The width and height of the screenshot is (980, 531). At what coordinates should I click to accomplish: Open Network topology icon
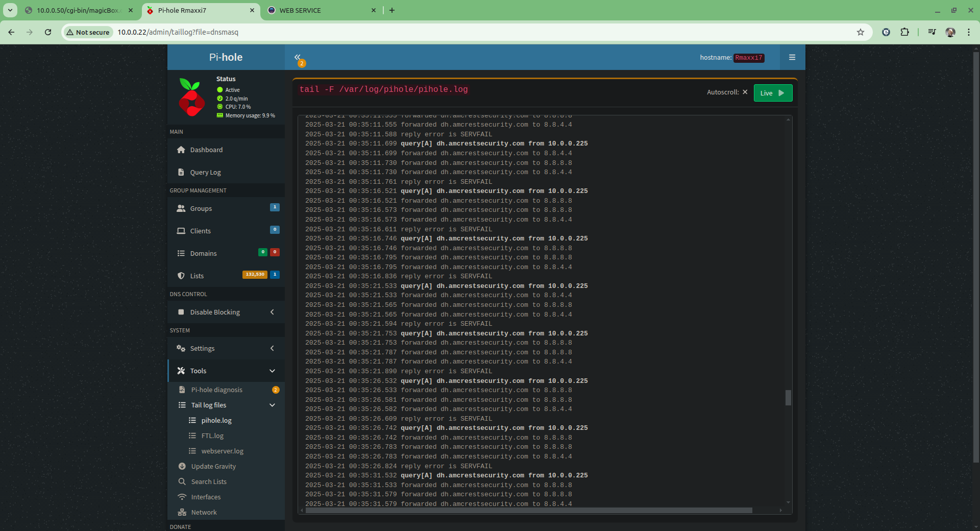tap(182, 512)
